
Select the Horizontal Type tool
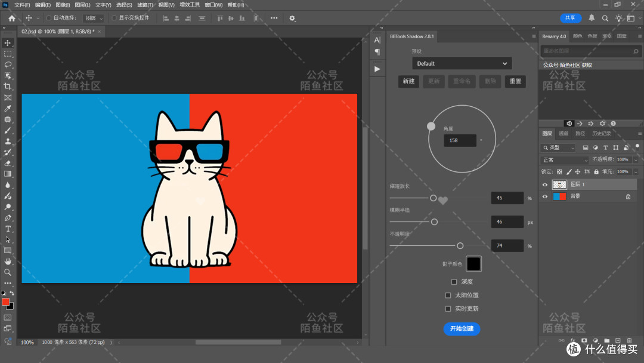tap(7, 229)
